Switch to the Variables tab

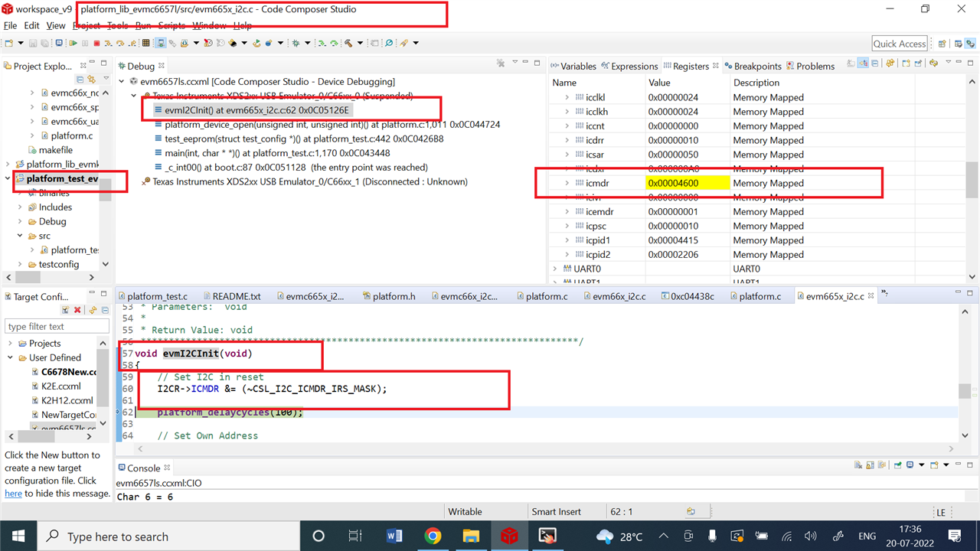573,67
